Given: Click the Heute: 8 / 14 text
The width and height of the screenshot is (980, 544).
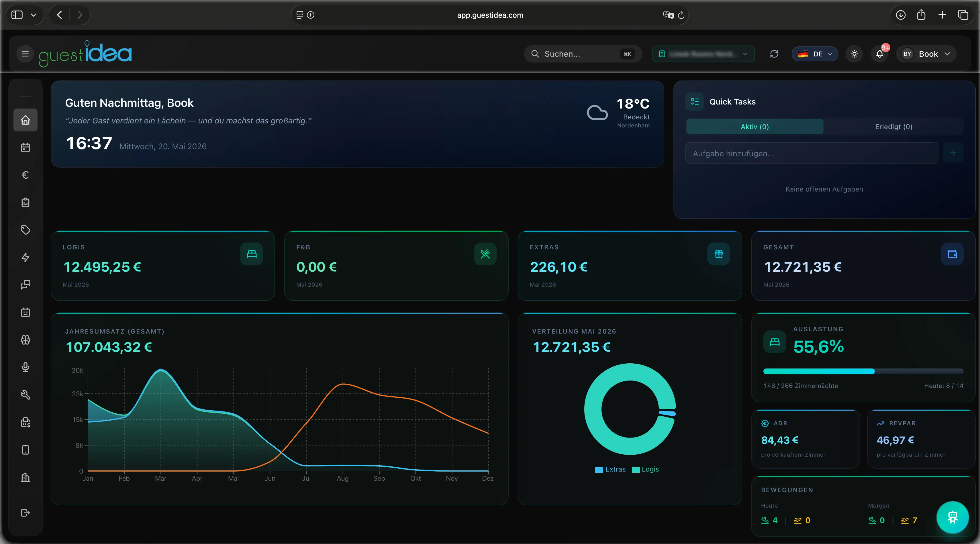Looking at the screenshot, I should point(944,386).
